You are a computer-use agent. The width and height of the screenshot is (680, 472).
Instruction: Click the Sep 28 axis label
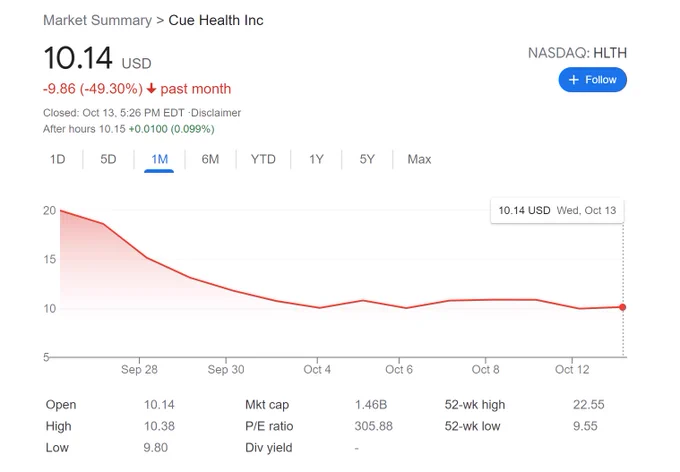tap(139, 370)
